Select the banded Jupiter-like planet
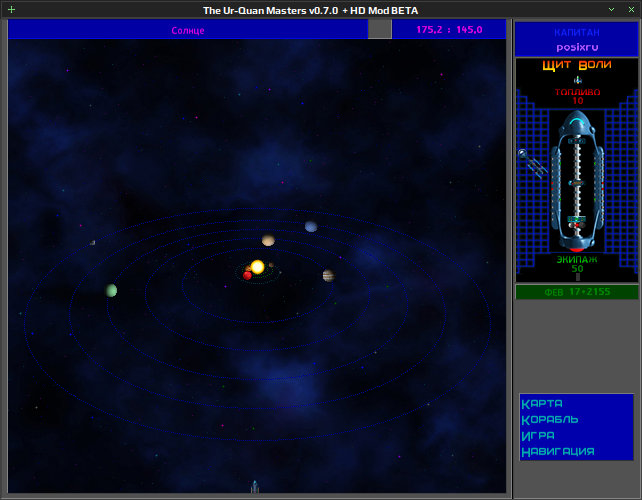 tap(328, 276)
